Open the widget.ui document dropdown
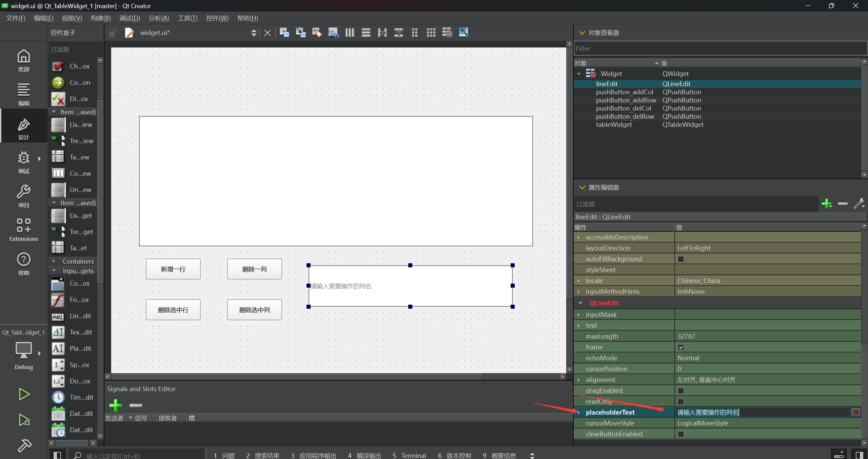 (x=254, y=33)
